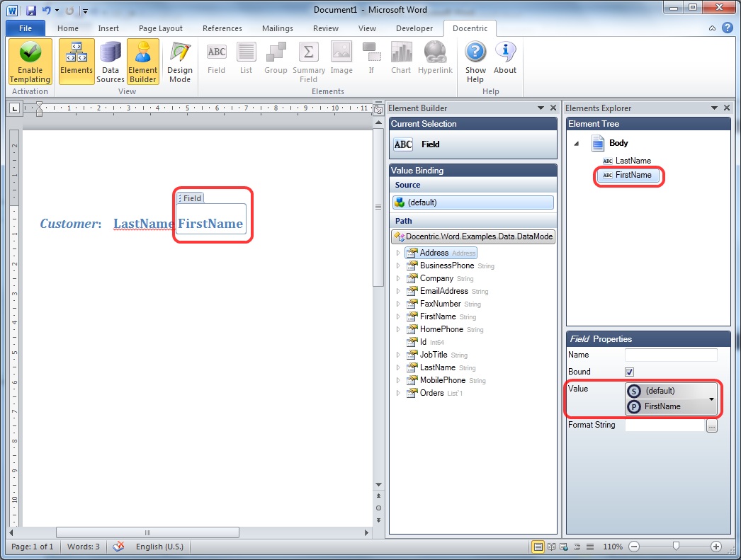Select the (default) source in Value Binding

473,202
